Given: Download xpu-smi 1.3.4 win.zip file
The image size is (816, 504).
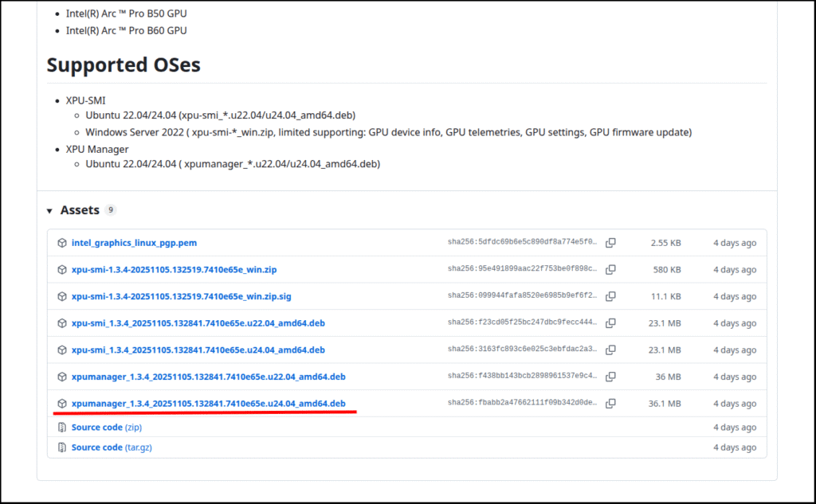Looking at the screenshot, I should pyautogui.click(x=174, y=270).
